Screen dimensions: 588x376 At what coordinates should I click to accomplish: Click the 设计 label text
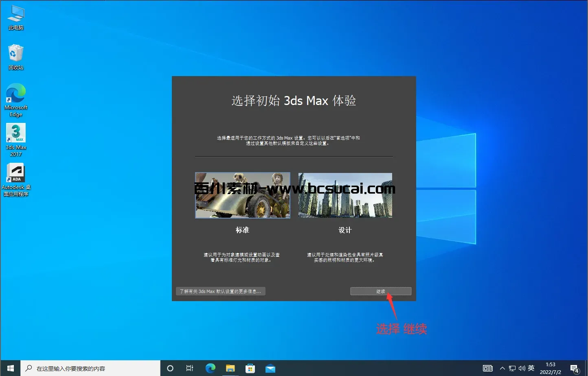pyautogui.click(x=345, y=230)
